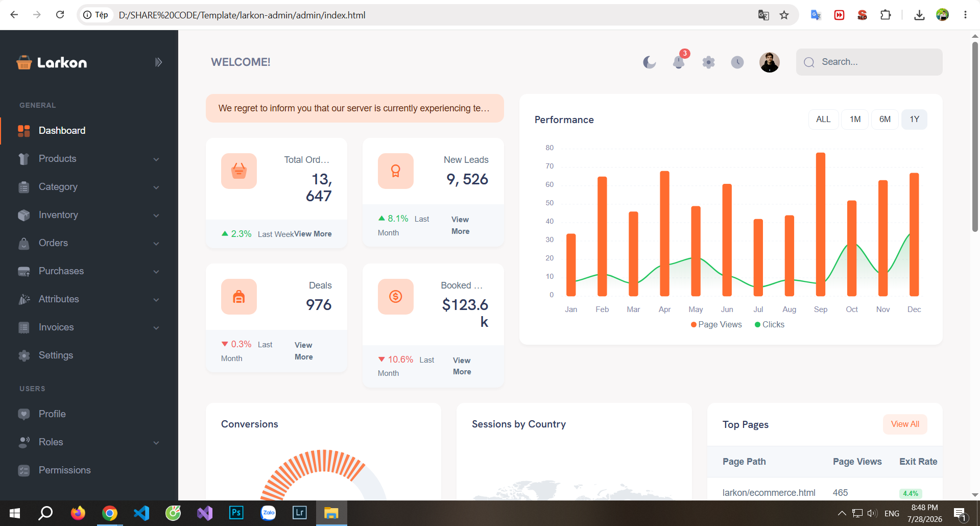Click the Purchases card icon
The width and height of the screenshot is (980, 526).
coord(23,271)
